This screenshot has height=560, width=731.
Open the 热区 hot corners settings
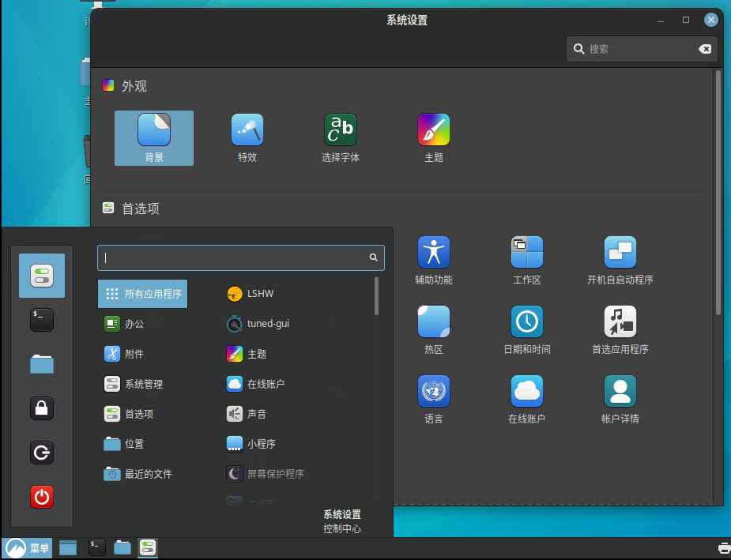(434, 329)
